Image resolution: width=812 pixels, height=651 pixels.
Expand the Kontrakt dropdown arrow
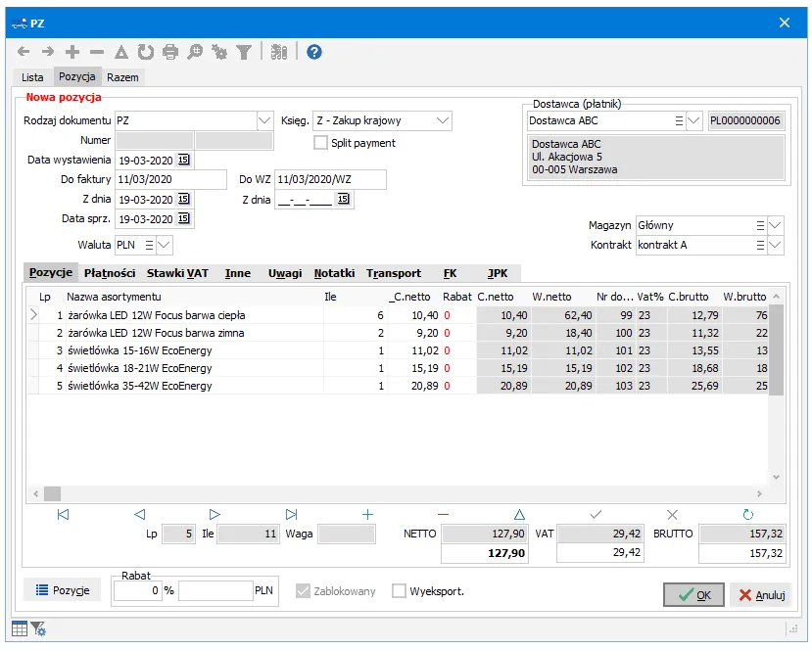point(775,245)
